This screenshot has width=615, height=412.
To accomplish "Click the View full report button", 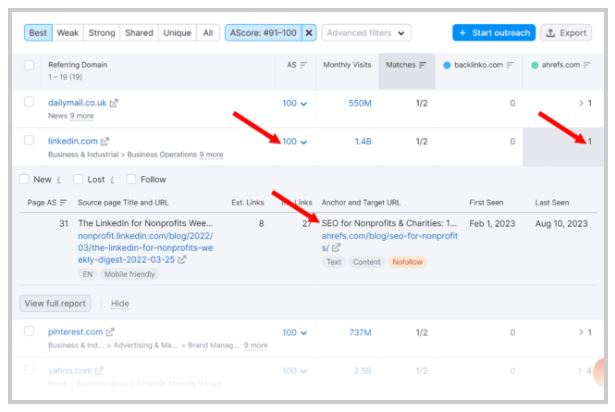I will pyautogui.click(x=55, y=304).
